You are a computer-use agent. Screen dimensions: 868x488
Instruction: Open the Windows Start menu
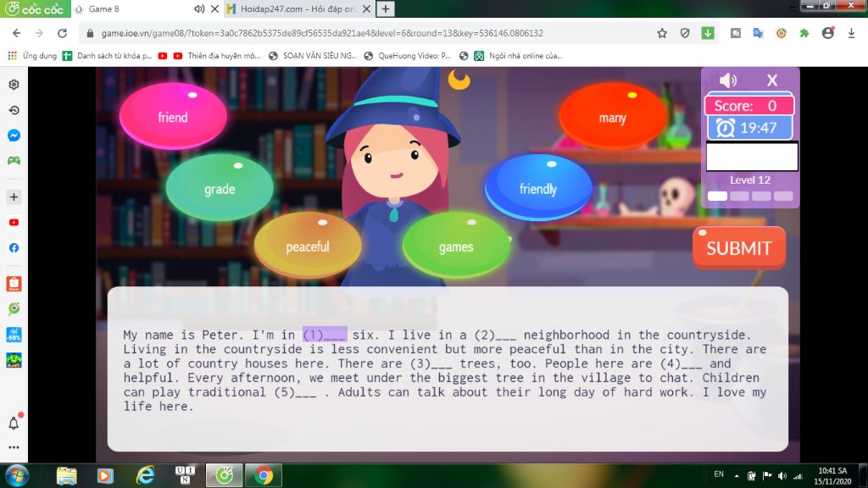pyautogui.click(x=17, y=475)
